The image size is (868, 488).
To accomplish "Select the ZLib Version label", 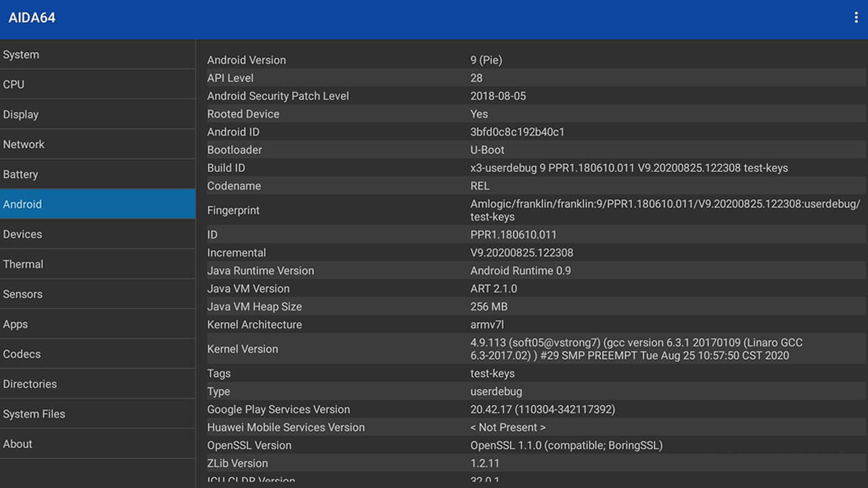I will click(x=237, y=464).
